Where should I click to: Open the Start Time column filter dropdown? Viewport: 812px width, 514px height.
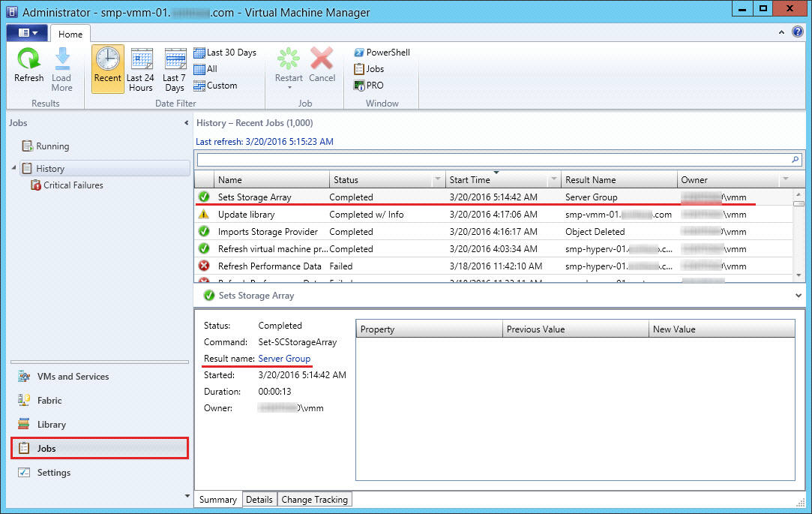(x=553, y=180)
